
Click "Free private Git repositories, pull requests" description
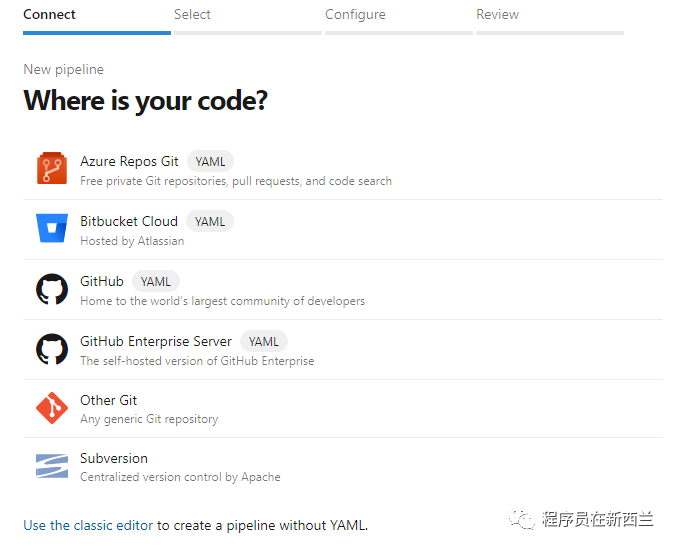[x=236, y=181]
